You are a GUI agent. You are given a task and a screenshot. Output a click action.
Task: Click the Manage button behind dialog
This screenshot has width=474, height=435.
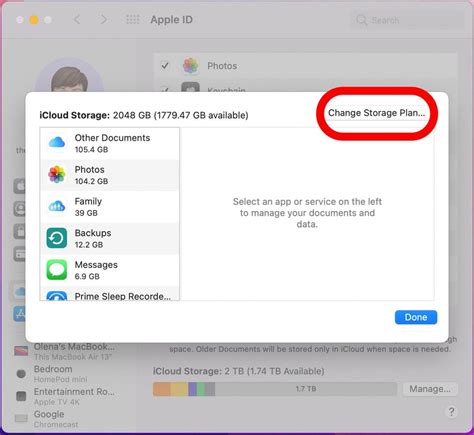pos(430,389)
